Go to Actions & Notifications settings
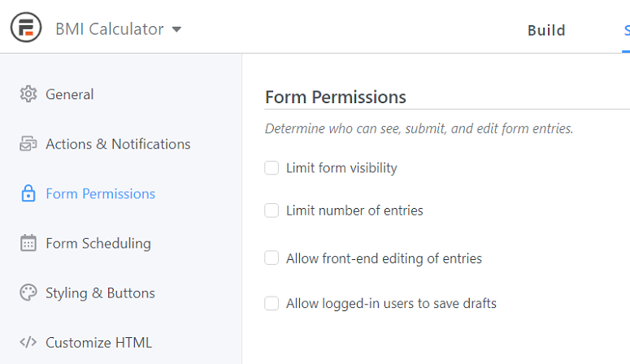 click(118, 144)
